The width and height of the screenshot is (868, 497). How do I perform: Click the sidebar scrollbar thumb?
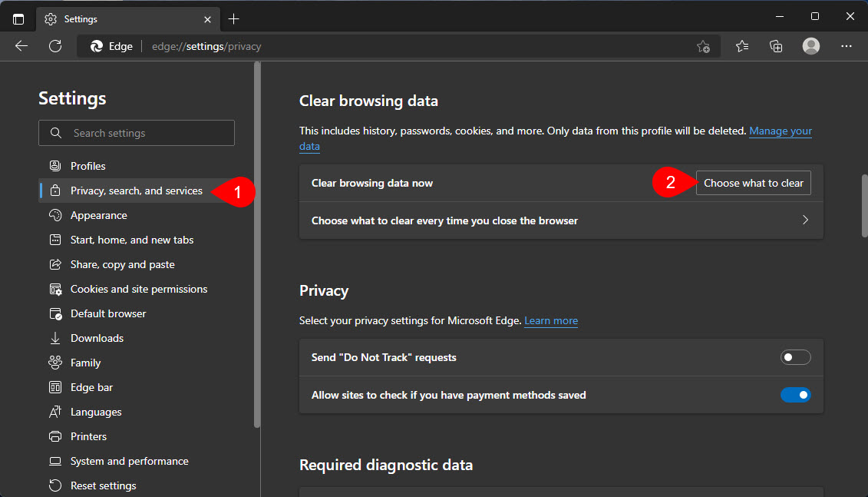(257, 245)
